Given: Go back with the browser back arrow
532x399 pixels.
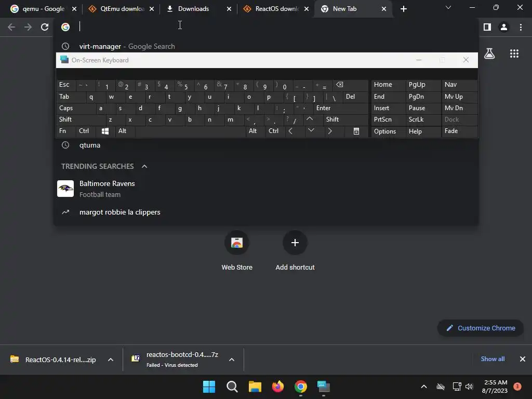Looking at the screenshot, I should [11, 27].
